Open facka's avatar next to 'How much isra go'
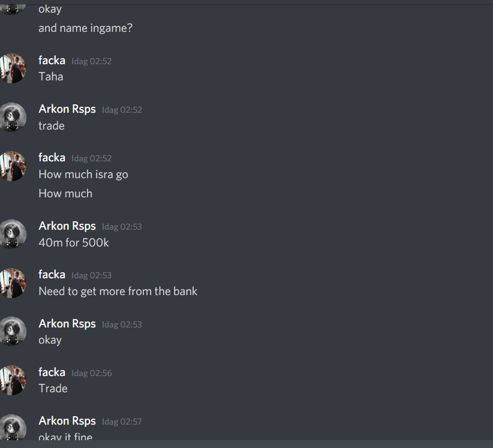This screenshot has width=493, height=448. click(12, 166)
